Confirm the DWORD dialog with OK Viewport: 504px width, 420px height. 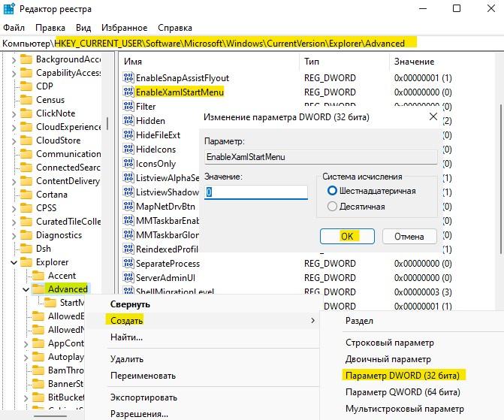[x=347, y=237]
